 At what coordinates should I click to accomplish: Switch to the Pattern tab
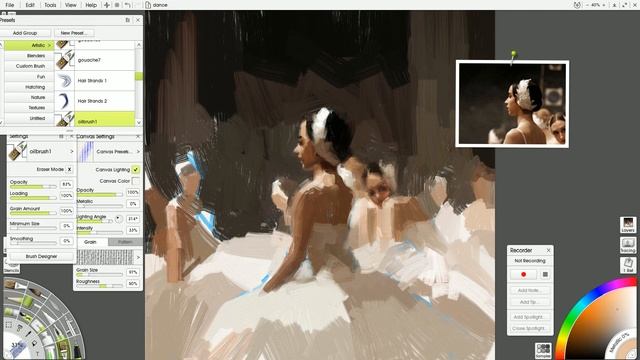[x=125, y=242]
